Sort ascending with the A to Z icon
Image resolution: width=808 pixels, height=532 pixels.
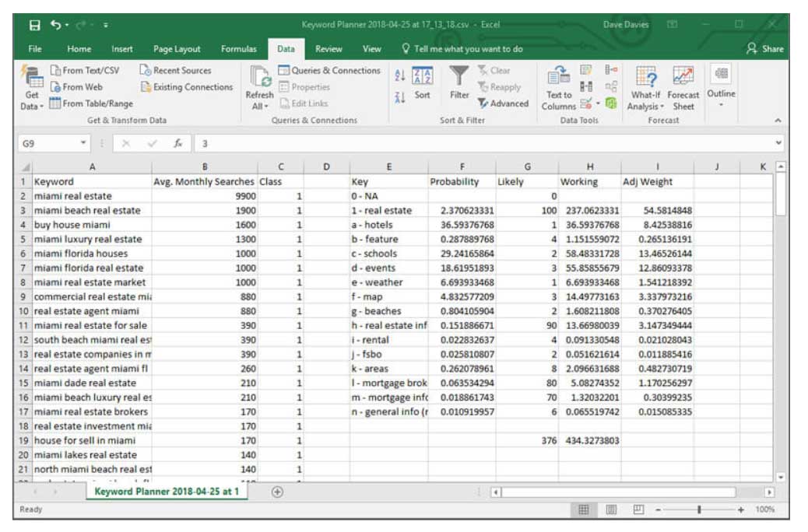coord(399,75)
